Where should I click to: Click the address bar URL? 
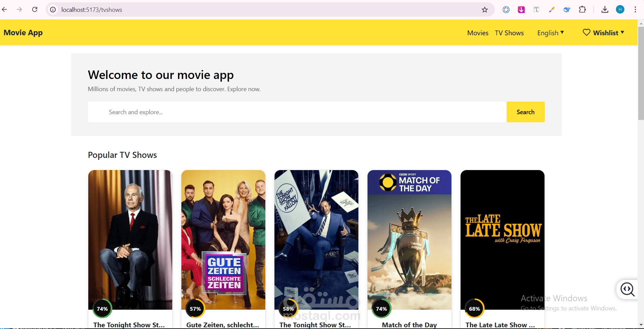[92, 10]
